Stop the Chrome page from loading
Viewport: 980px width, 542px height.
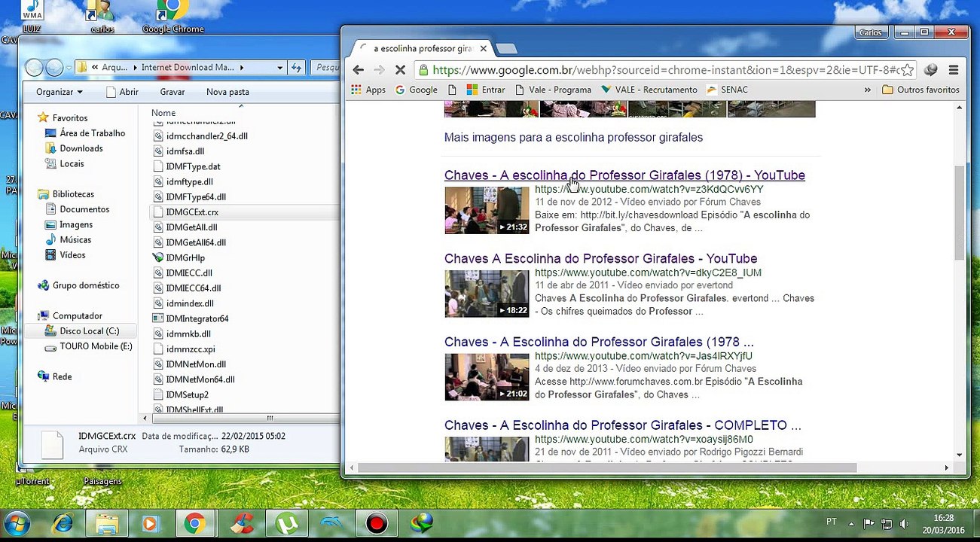pos(401,70)
